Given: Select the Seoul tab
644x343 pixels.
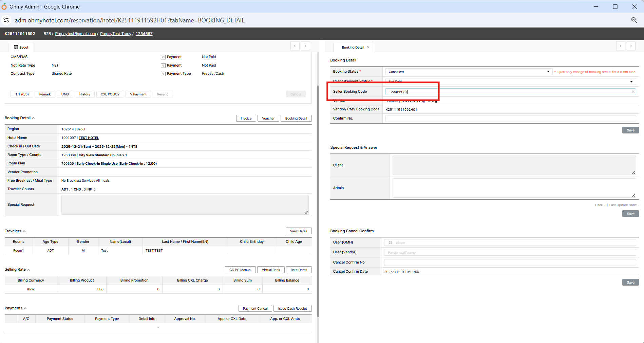Looking at the screenshot, I should click(x=21, y=48).
